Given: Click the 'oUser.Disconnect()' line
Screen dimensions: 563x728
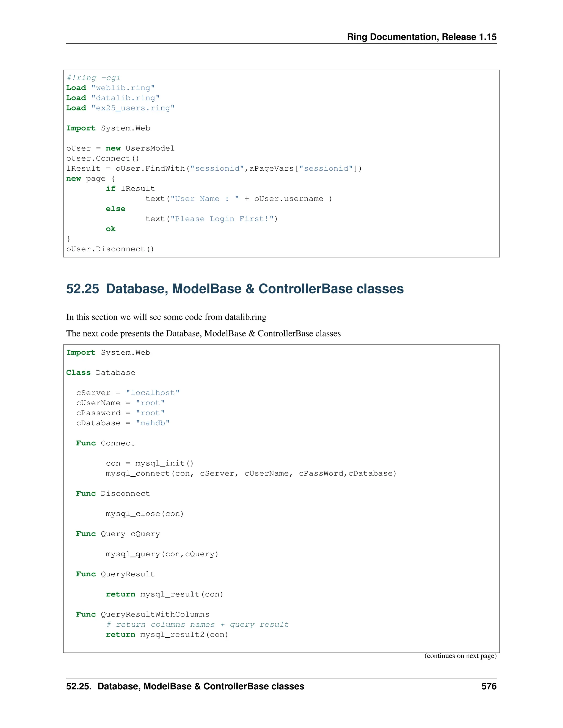Looking at the screenshot, I should pyautogui.click(x=110, y=249).
